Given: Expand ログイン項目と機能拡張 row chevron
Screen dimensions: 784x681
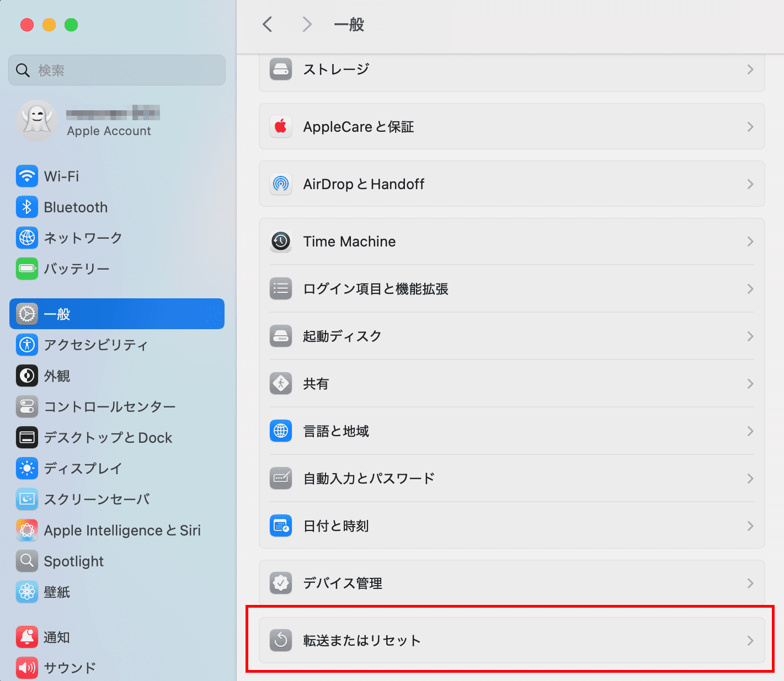Looking at the screenshot, I should click(x=750, y=289).
